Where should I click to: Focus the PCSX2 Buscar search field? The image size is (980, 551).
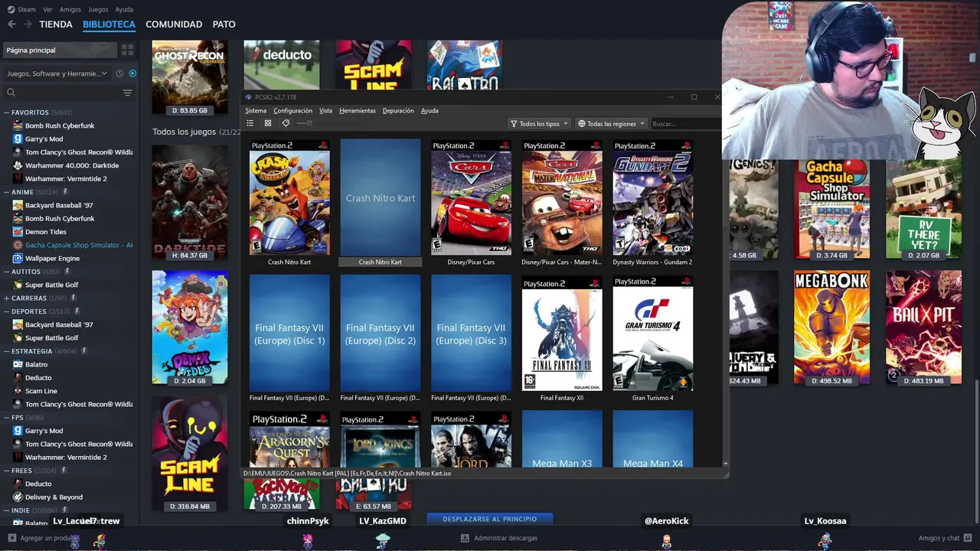685,123
